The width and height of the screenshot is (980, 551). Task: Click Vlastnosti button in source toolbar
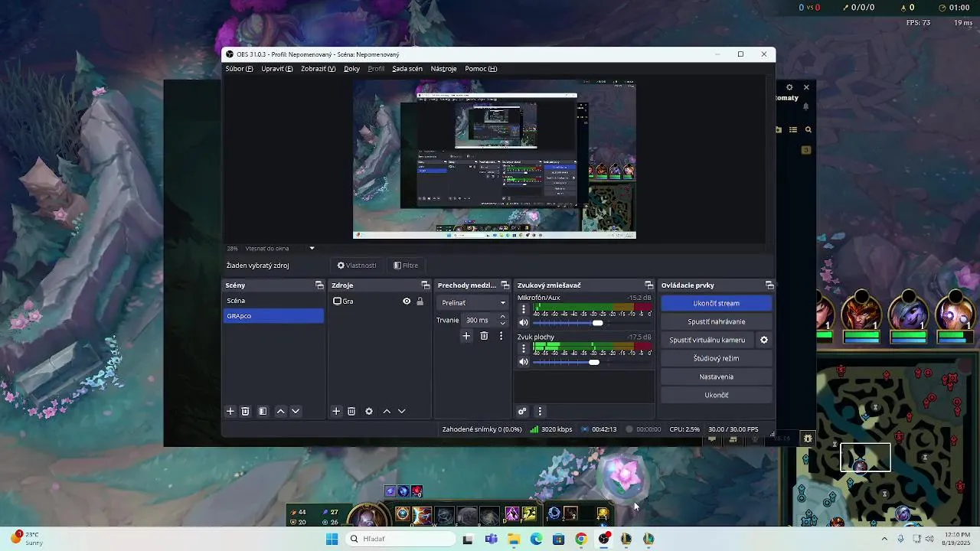357,266
